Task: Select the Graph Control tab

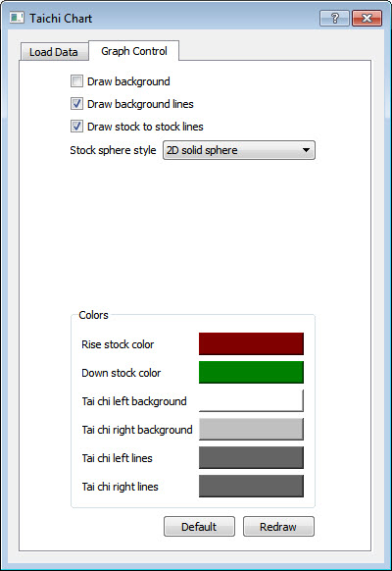Action: pos(134,51)
